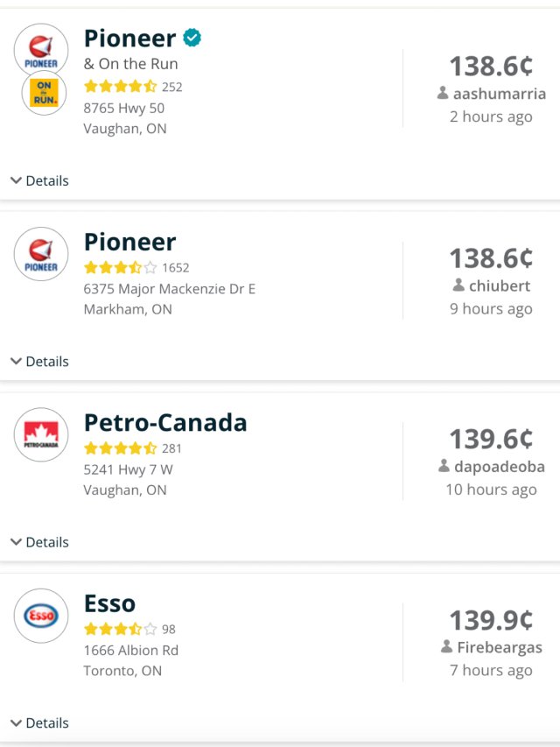Expand Details for the Esso station
560x747 pixels.
(41, 723)
